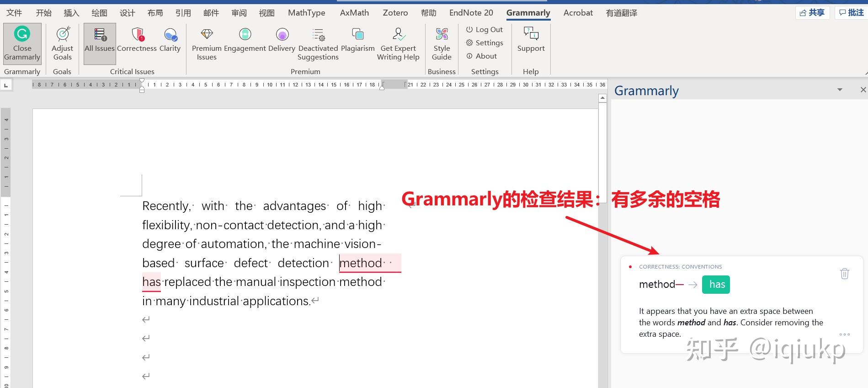The image size is (868, 388).
Task: Switch to the 审阅 tab
Action: point(239,13)
